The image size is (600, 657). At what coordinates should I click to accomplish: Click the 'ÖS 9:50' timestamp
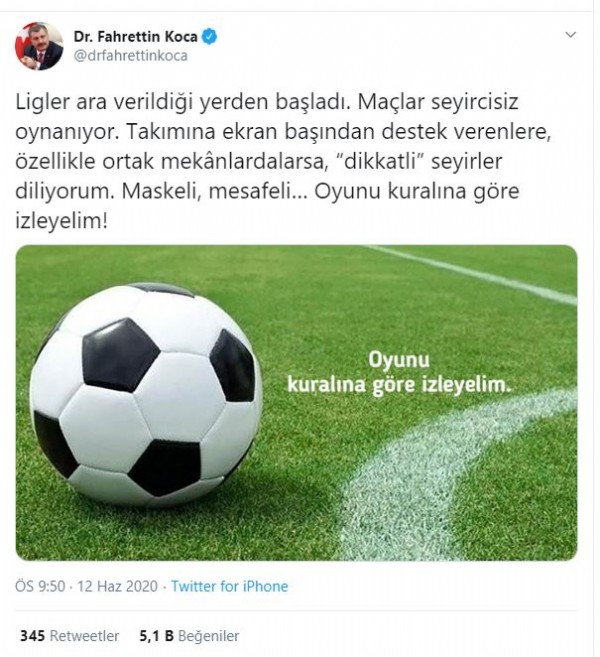pos(40,586)
